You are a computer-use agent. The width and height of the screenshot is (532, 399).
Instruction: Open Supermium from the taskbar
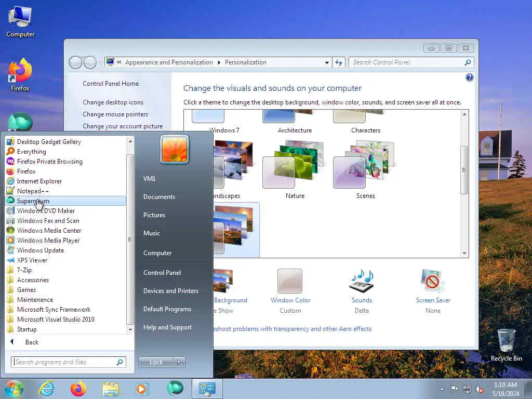click(x=175, y=389)
